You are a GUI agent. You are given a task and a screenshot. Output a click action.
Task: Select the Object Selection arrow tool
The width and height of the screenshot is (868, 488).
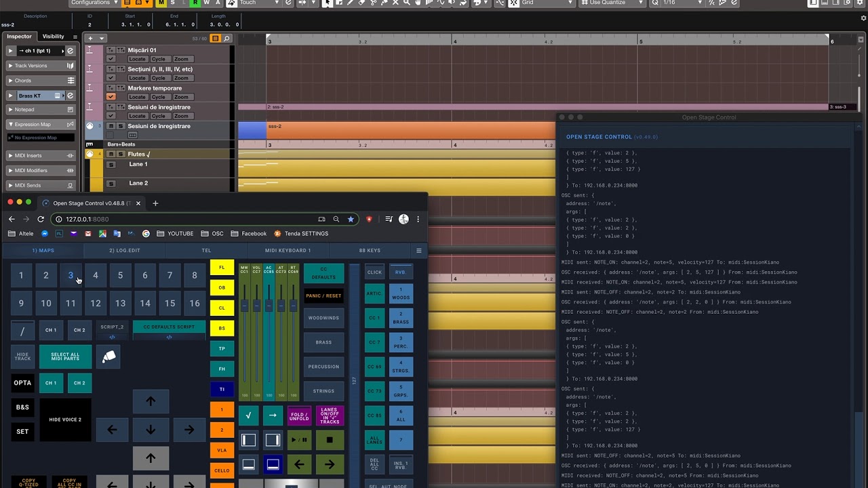328,3
